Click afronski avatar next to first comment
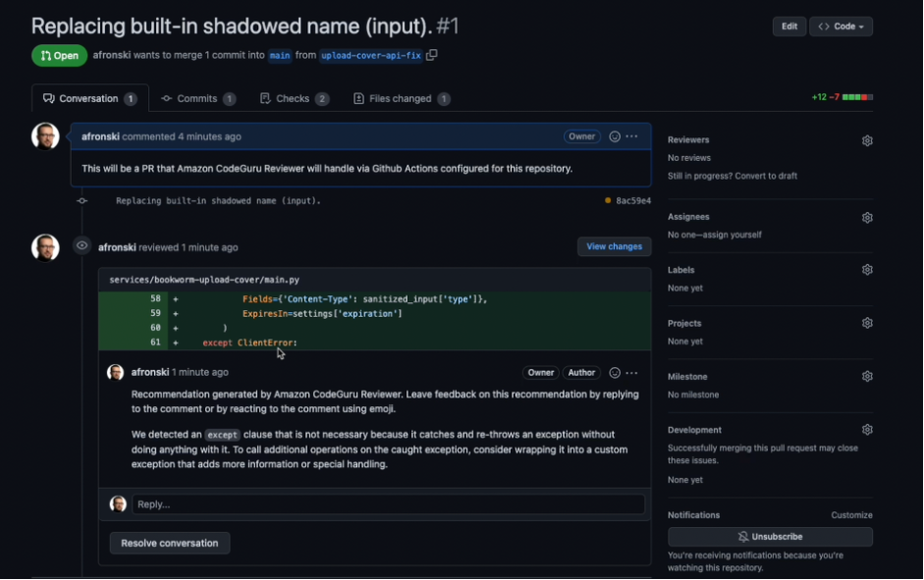The width and height of the screenshot is (924, 580). 45,136
